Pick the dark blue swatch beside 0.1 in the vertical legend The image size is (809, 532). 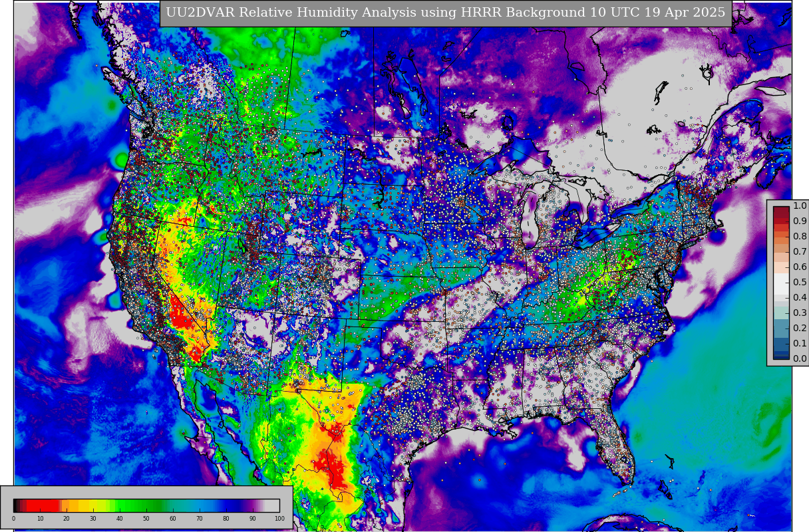[x=781, y=344]
